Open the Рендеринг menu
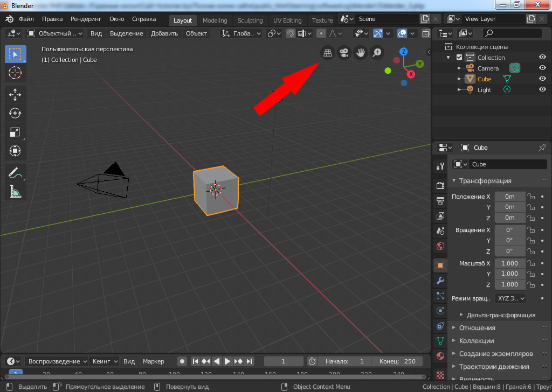Screen dimensions: 552x392 [86, 19]
